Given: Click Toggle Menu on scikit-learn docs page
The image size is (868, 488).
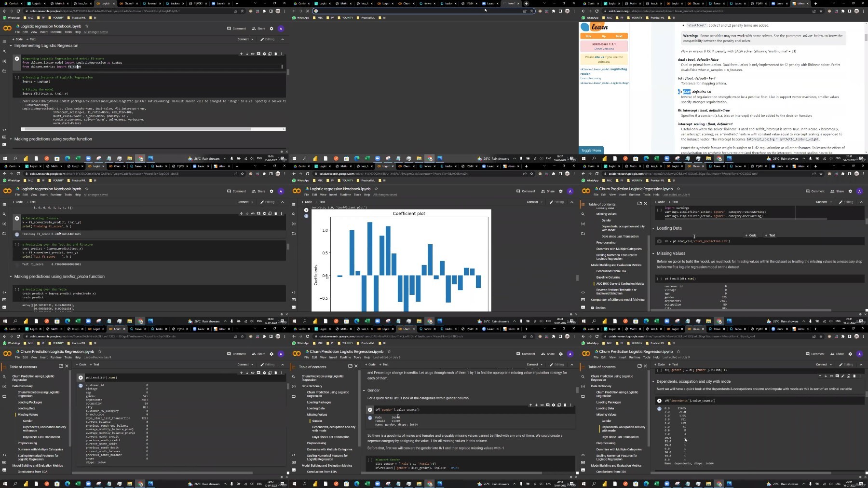Looking at the screenshot, I should [x=591, y=150].
